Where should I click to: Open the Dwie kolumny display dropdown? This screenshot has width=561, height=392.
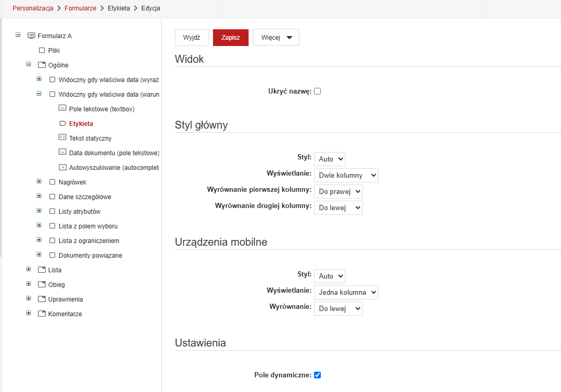346,176
